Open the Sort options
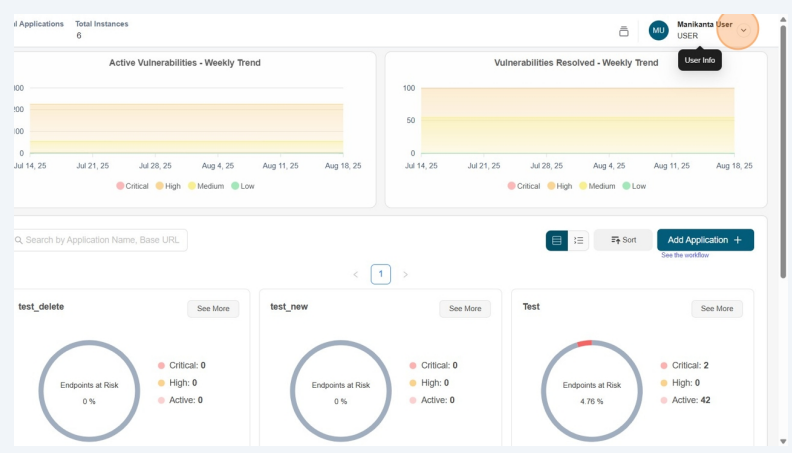 click(623, 240)
